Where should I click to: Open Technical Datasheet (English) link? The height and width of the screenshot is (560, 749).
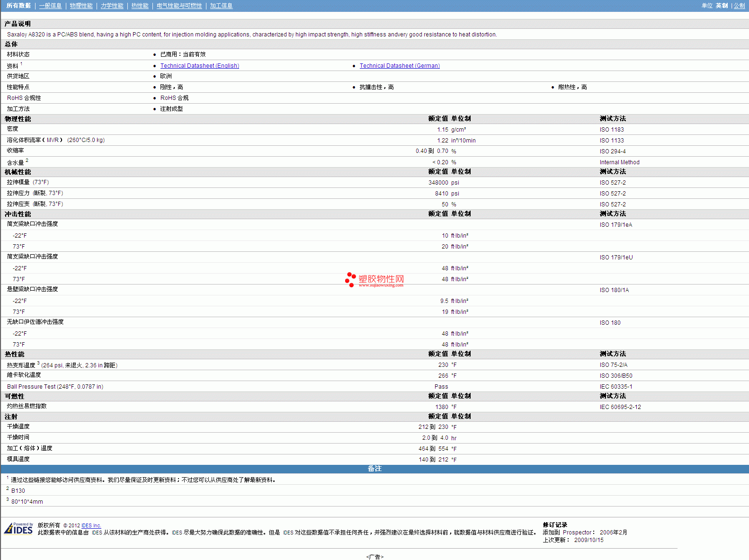[199, 66]
